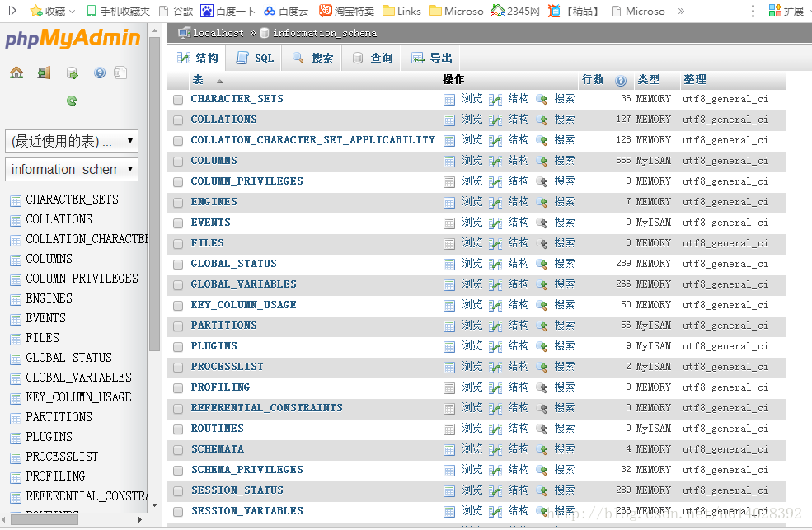Open the SCHEMATA table link
The image size is (812, 530).
(218, 448)
